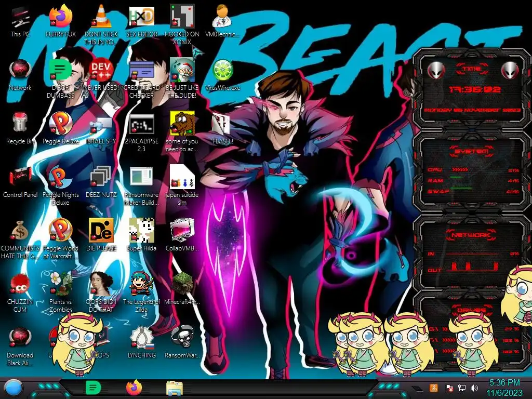Open the volume speaker tray icon

click(x=474, y=388)
